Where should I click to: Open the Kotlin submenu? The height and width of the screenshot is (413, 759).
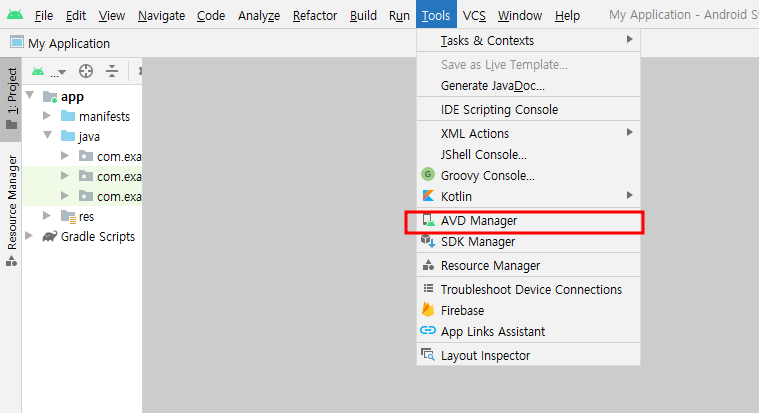(x=528, y=197)
